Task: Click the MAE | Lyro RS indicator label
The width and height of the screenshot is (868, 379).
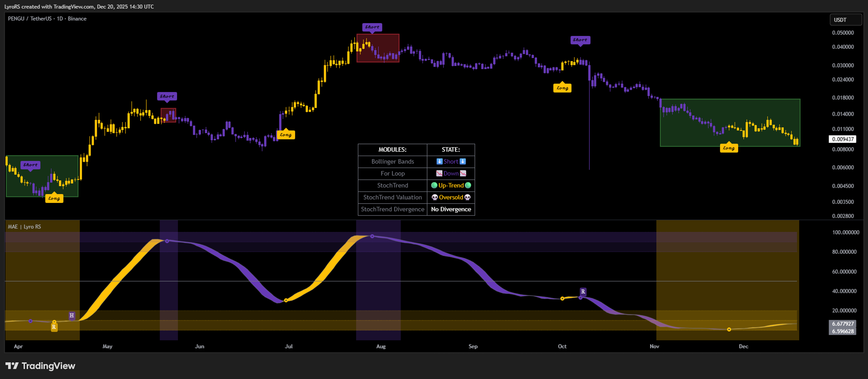Action: pyautogui.click(x=24, y=227)
